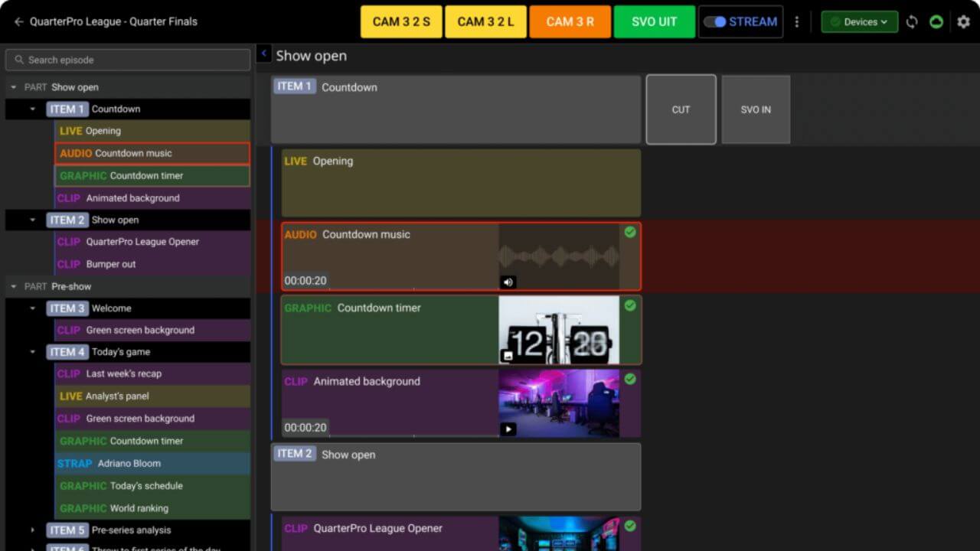Expand ITEM 5 Pre-series analysis

tap(32, 530)
